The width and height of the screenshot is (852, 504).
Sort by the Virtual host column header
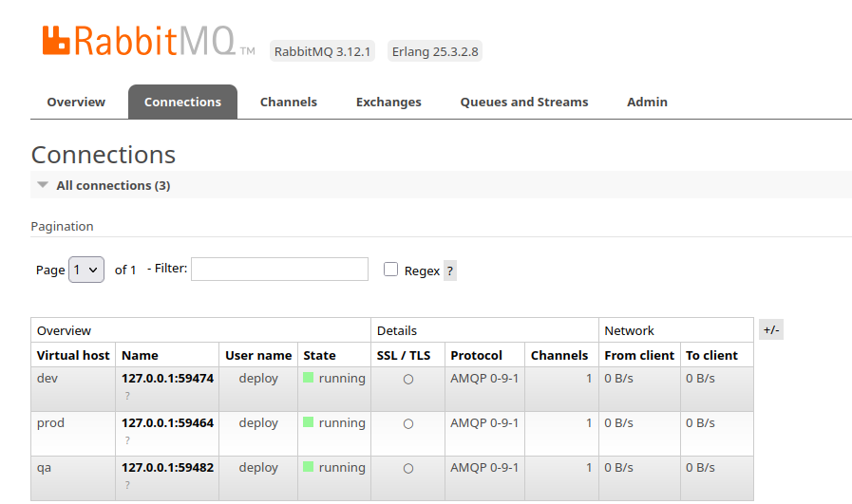pyautogui.click(x=73, y=355)
